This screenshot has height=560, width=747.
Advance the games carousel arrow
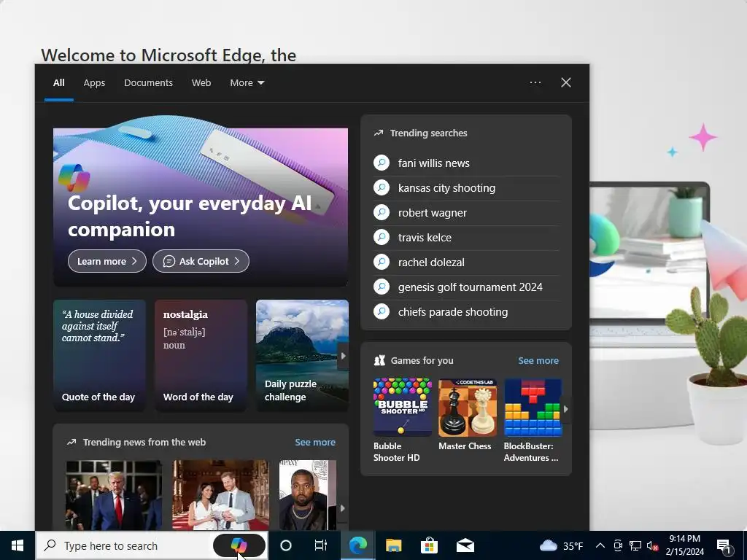coord(565,409)
